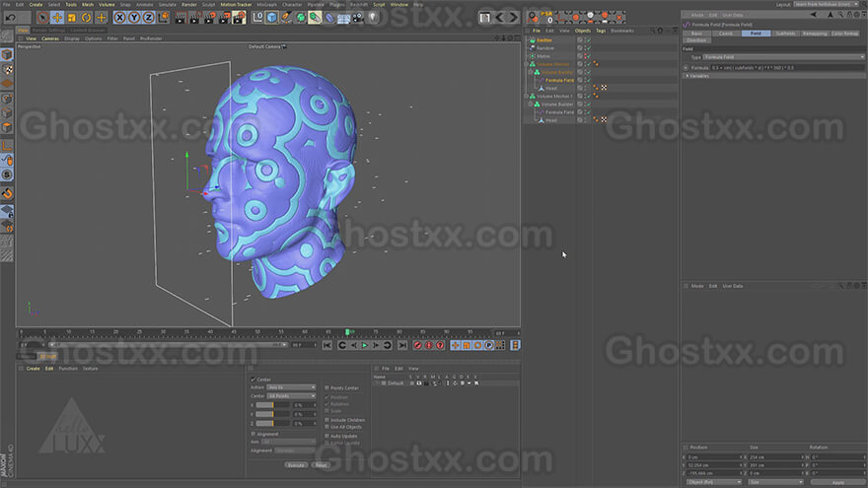Screen dimensions: 868x488
Task: Select the Live Selection tool
Action: [x=42, y=18]
